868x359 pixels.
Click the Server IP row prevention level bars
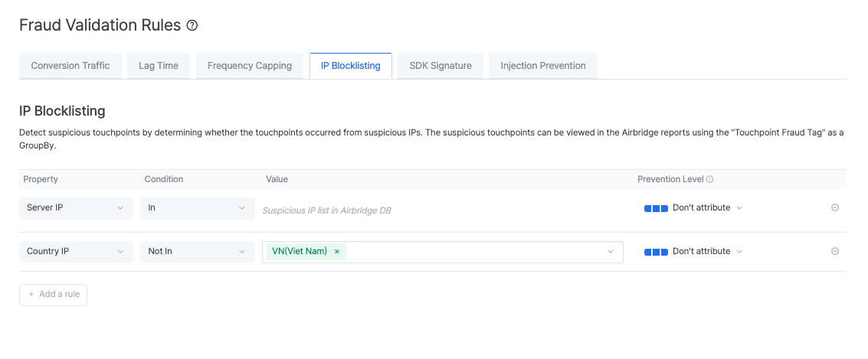pyautogui.click(x=656, y=208)
